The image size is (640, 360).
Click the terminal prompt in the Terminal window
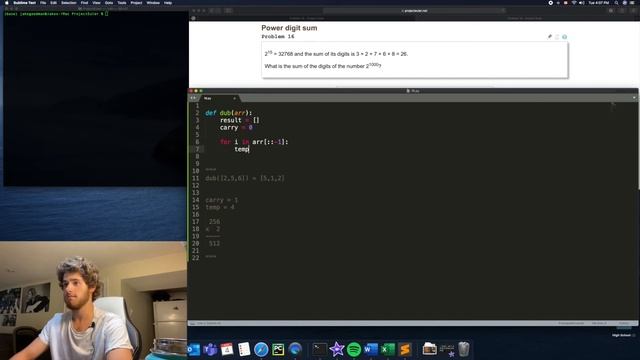(56, 14)
